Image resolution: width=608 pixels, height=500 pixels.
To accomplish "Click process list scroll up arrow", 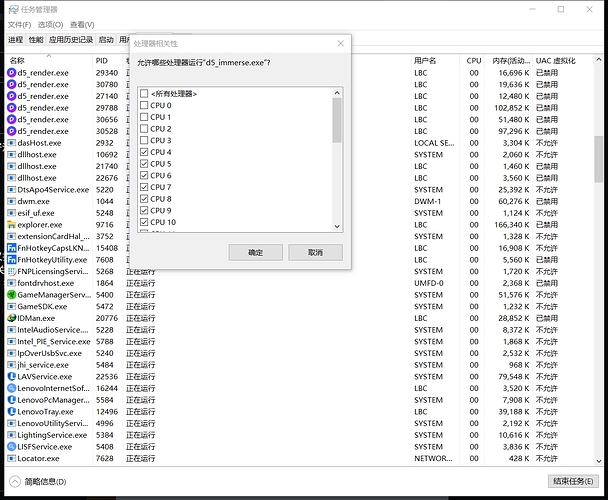I will 599,60.
